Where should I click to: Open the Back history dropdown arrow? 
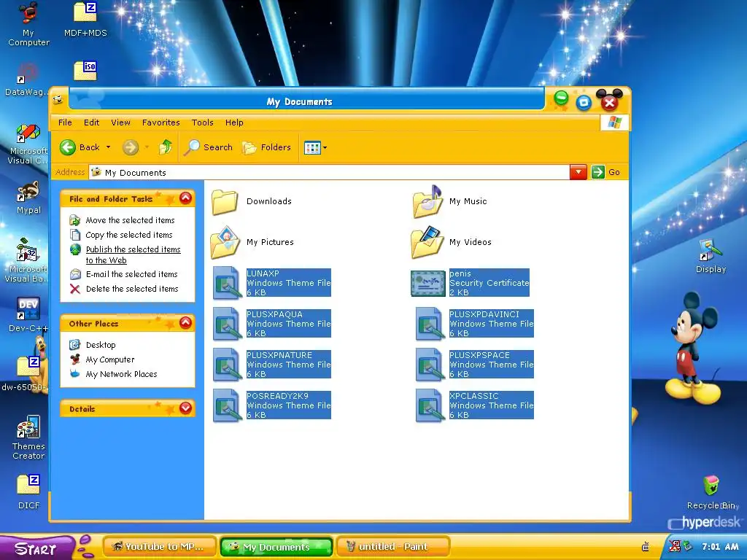click(x=108, y=147)
